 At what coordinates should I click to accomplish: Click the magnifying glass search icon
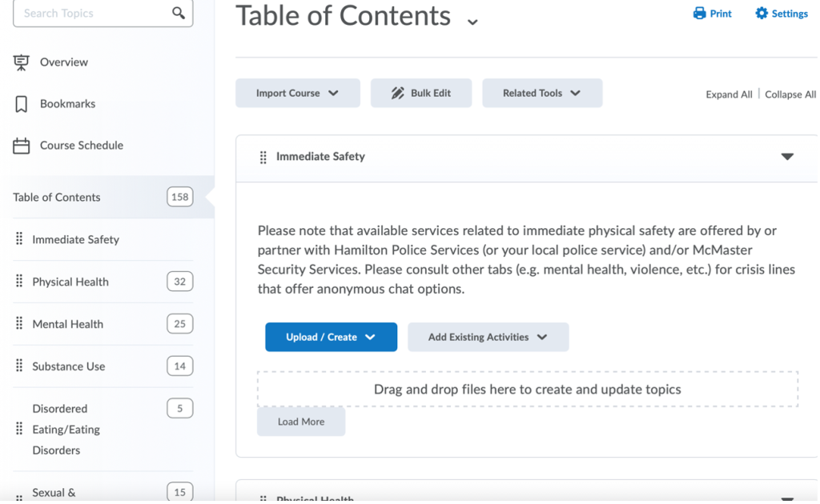click(179, 13)
